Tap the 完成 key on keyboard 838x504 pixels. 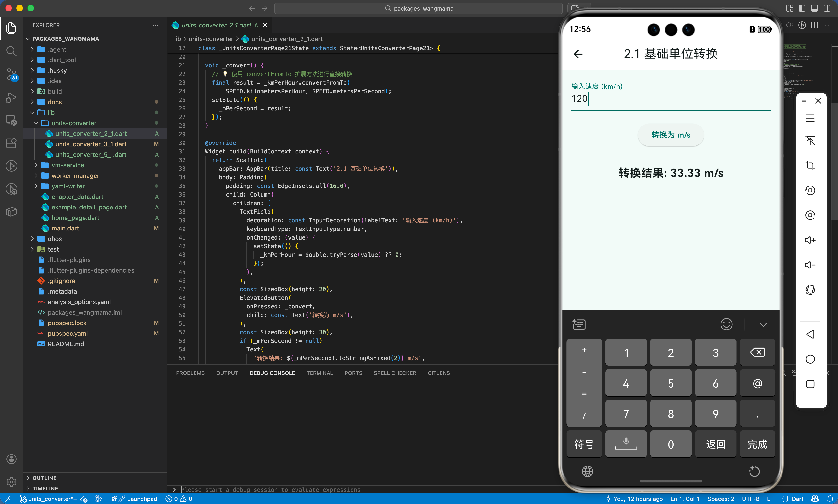pyautogui.click(x=757, y=444)
